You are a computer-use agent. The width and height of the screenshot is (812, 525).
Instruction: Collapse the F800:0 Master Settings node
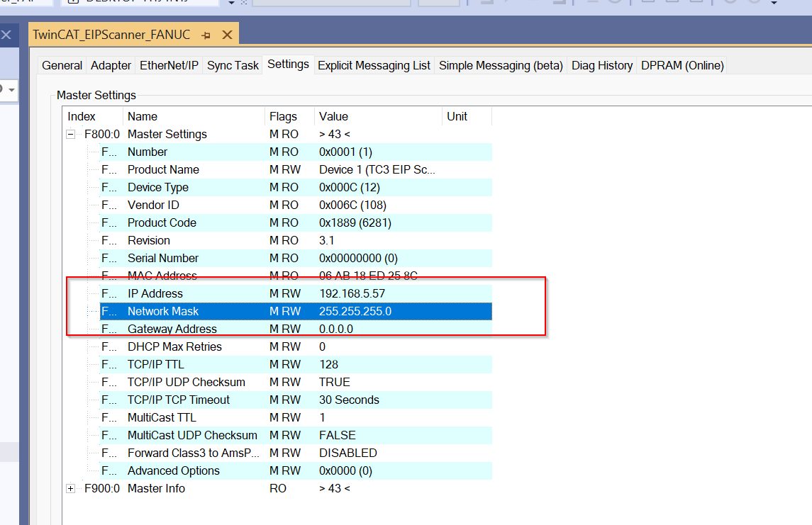pyautogui.click(x=70, y=135)
